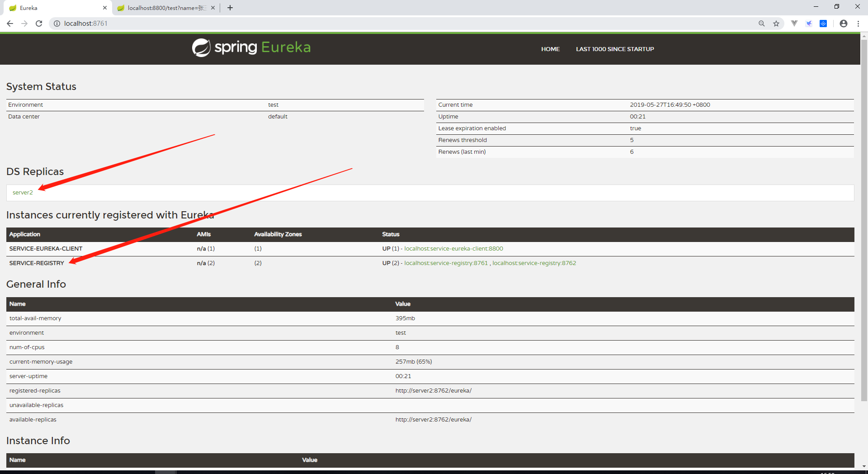
Task: Click the Spring Eureka logo
Action: coord(251,47)
